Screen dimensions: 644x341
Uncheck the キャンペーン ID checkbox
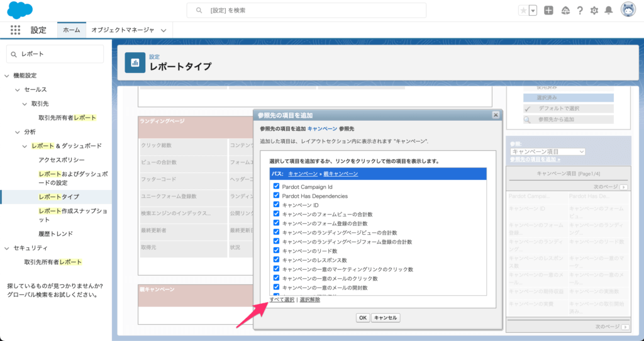[x=277, y=204]
